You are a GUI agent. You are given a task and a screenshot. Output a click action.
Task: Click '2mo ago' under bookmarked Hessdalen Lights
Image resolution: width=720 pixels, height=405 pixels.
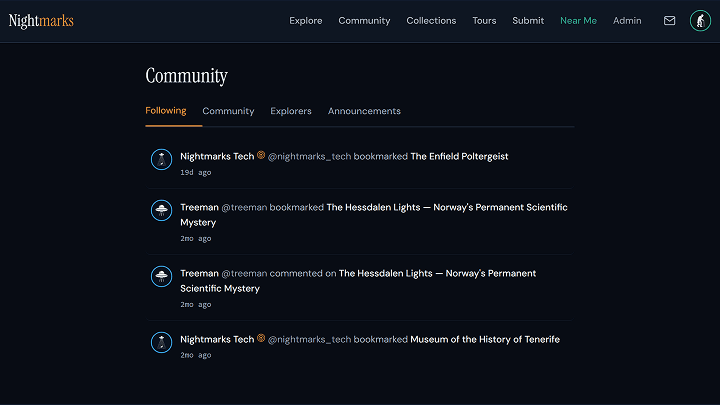tap(196, 239)
